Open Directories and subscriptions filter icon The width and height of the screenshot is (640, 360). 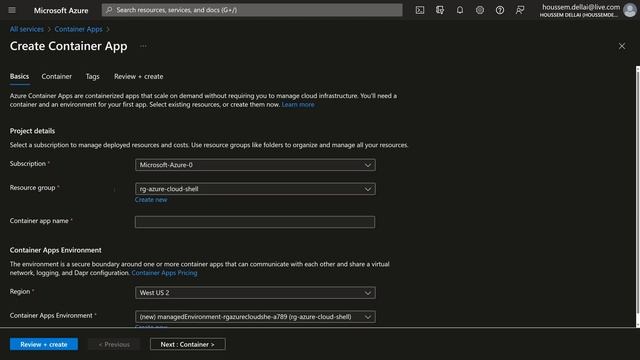pyautogui.click(x=440, y=10)
